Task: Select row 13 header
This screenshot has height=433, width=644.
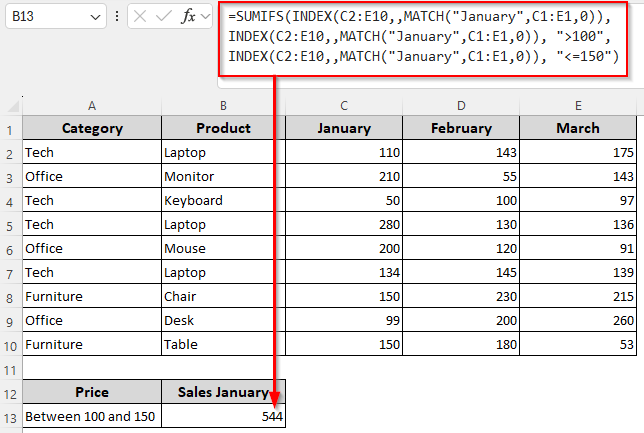Action: [11, 417]
